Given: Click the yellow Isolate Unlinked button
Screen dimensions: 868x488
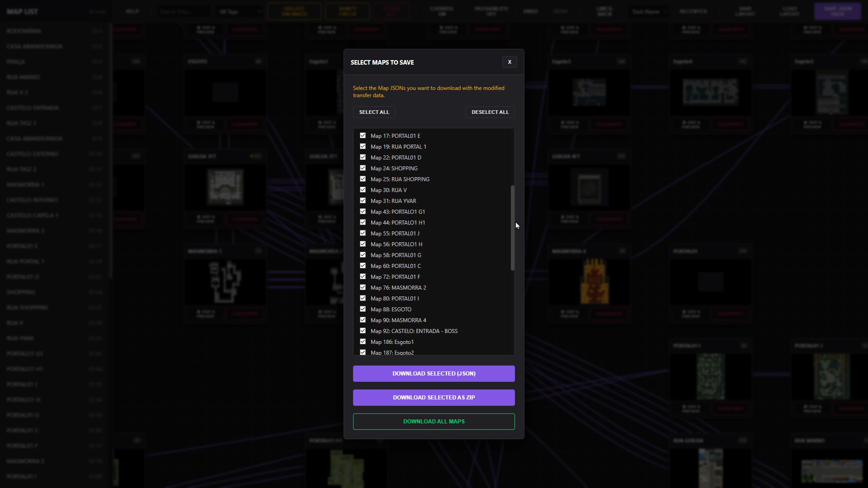Looking at the screenshot, I should tap(294, 11).
